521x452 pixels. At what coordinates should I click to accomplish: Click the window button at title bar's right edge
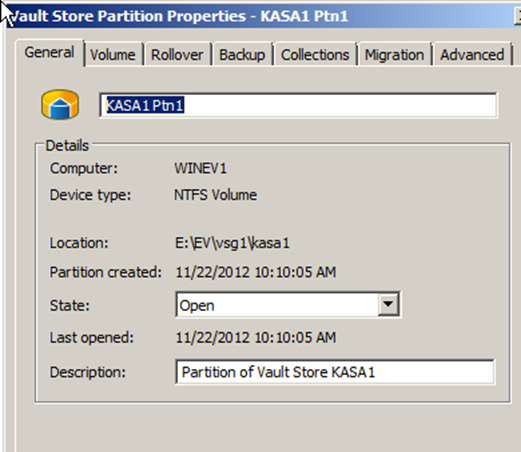(518, 16)
